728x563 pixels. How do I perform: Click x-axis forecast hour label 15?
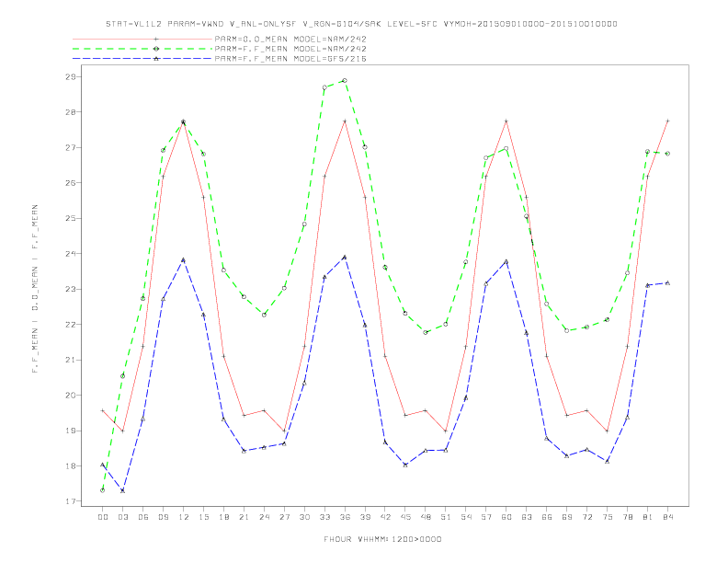[x=203, y=517]
